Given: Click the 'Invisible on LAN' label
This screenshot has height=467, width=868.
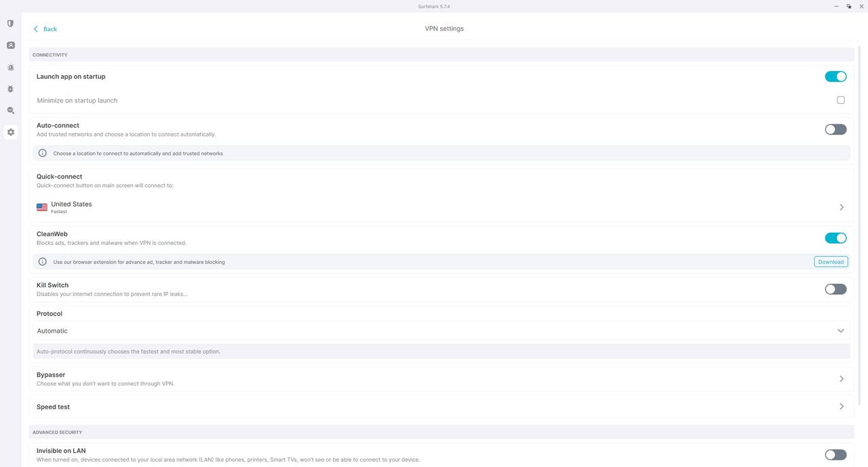Looking at the screenshot, I should pos(61,451).
